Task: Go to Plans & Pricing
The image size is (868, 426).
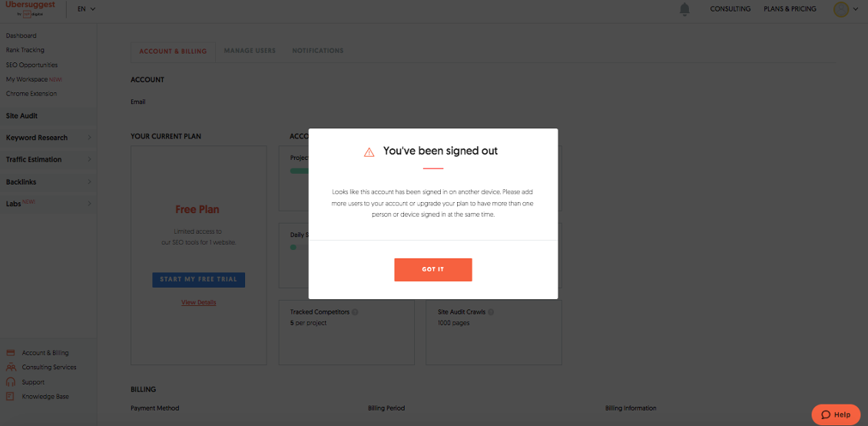Action: [x=790, y=9]
